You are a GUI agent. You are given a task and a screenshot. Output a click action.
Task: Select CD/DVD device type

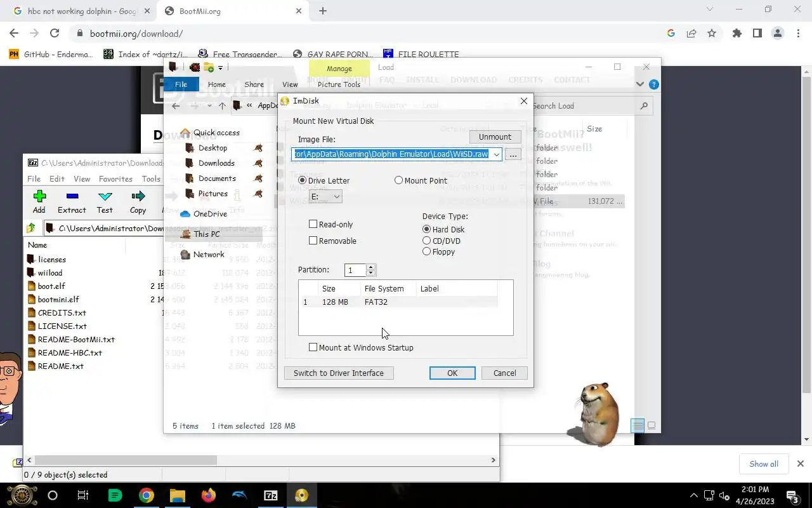[x=426, y=241]
